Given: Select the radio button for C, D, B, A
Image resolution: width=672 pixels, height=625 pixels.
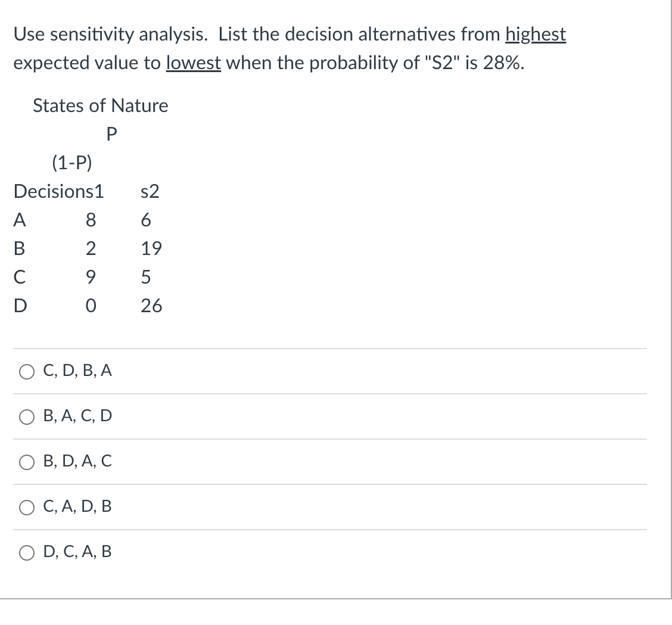Looking at the screenshot, I should (x=26, y=371).
